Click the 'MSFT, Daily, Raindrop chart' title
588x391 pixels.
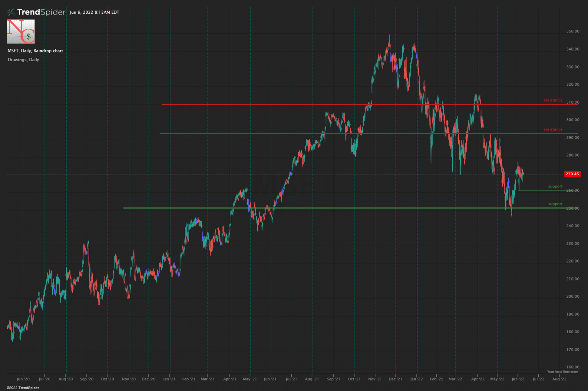[x=35, y=51]
